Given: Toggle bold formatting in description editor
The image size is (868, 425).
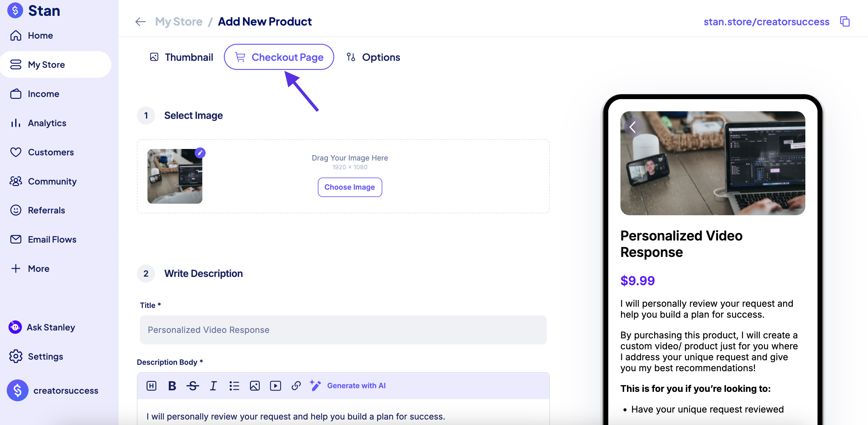Looking at the screenshot, I should click(172, 385).
